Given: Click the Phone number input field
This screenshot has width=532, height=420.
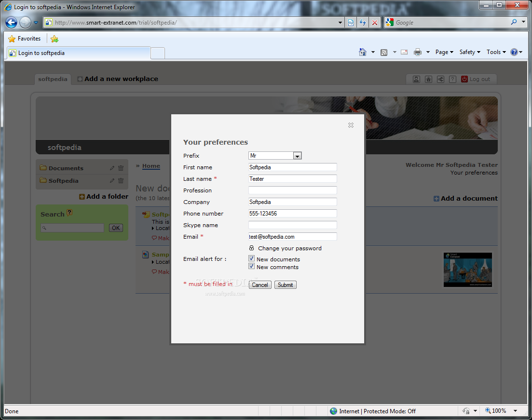Looking at the screenshot, I should pos(292,214).
